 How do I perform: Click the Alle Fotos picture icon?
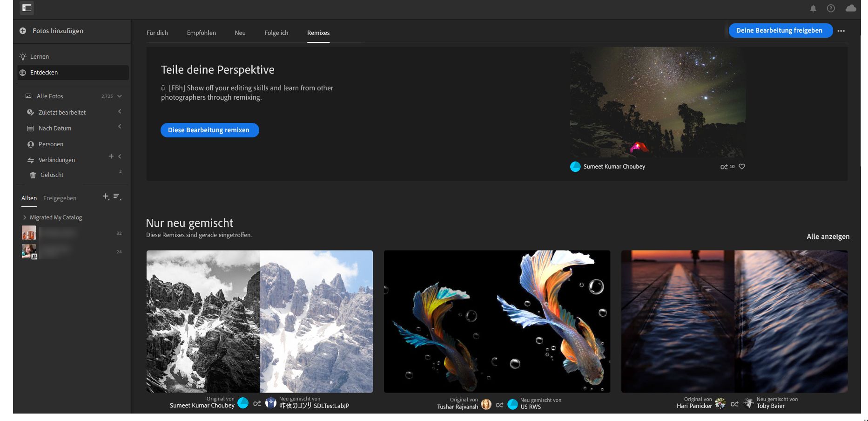pos(29,96)
